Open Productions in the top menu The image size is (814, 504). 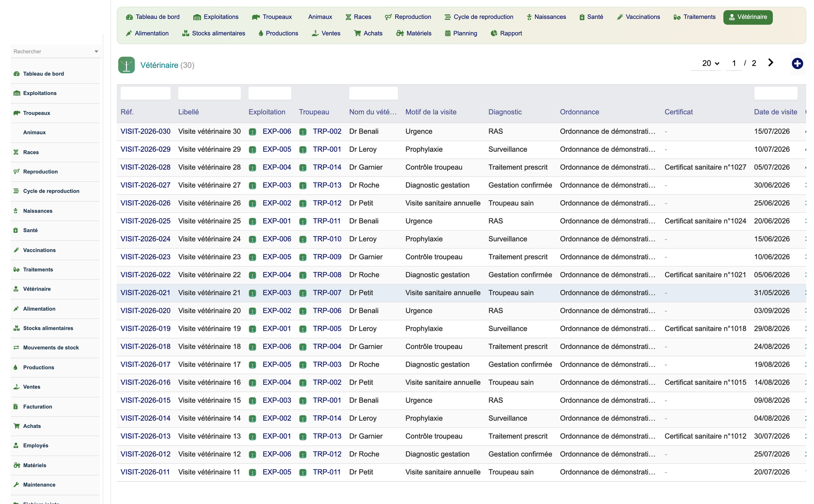click(278, 33)
